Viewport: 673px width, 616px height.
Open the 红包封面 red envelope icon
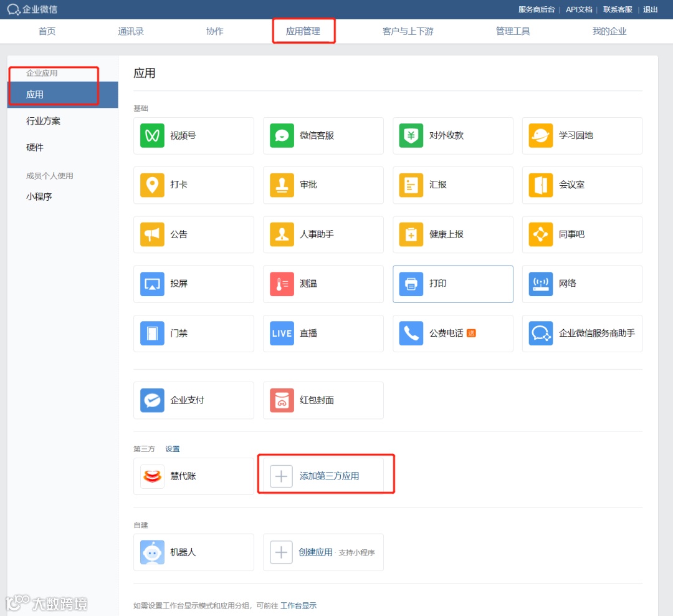tap(282, 400)
